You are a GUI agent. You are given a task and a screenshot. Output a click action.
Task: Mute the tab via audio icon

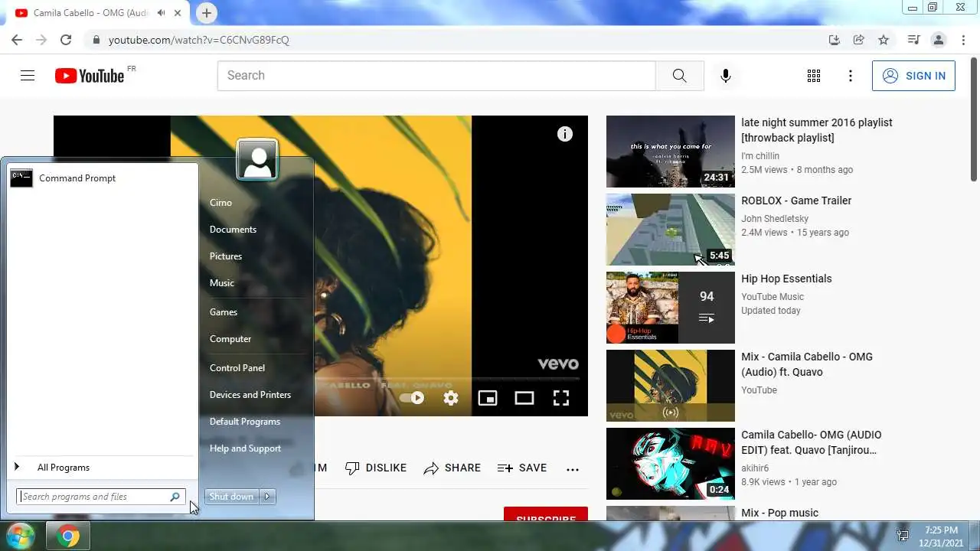(x=162, y=13)
